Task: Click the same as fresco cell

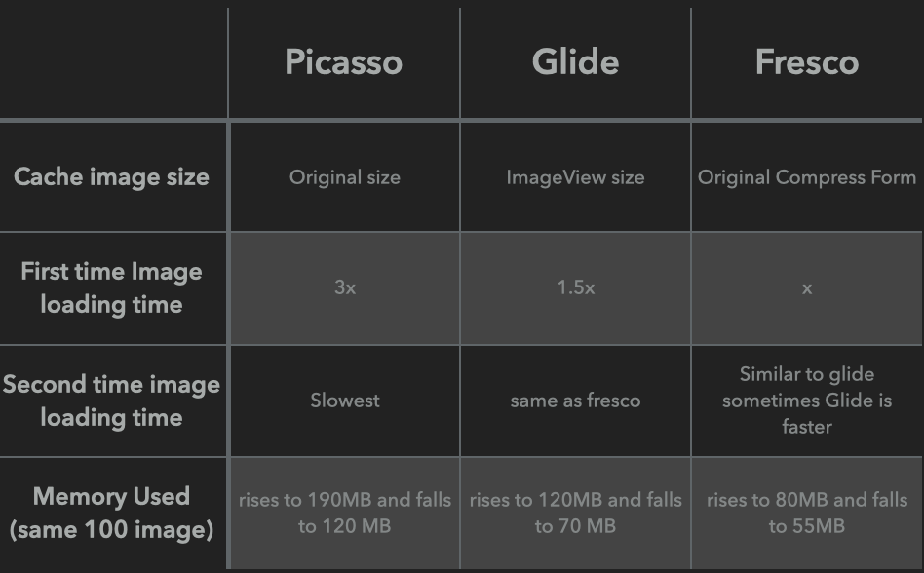Action: coord(575,401)
